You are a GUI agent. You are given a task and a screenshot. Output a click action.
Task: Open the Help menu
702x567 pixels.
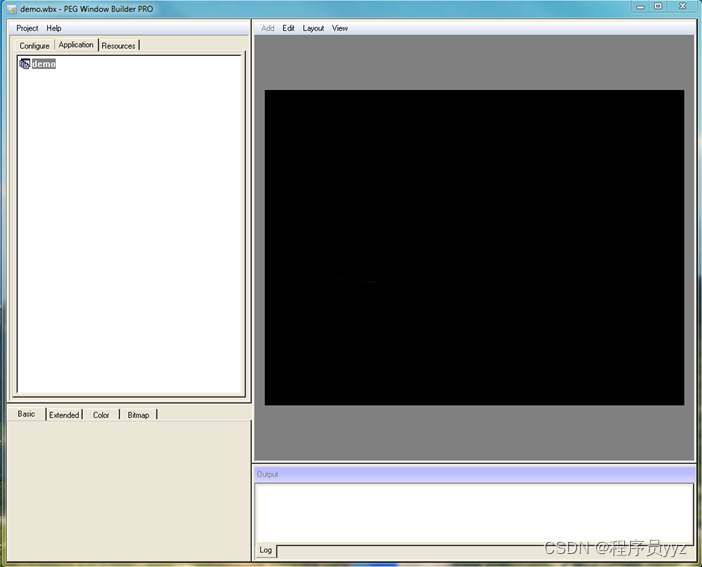coord(54,28)
